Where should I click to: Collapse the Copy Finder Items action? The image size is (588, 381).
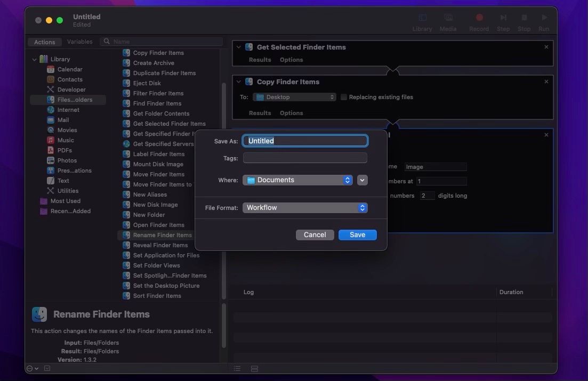[x=238, y=82]
